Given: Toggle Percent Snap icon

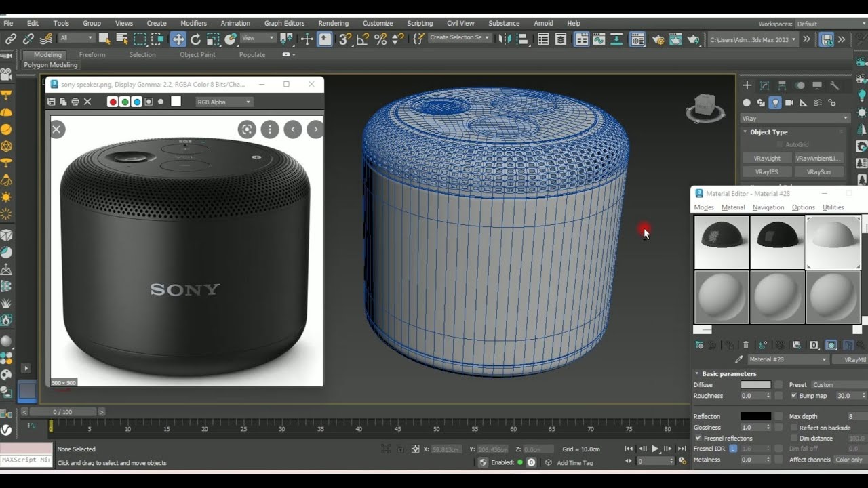Looking at the screenshot, I should tap(380, 39).
